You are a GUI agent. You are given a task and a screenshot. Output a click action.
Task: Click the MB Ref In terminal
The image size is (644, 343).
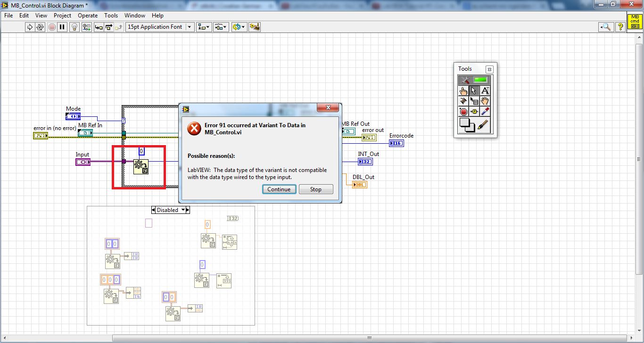pos(85,133)
